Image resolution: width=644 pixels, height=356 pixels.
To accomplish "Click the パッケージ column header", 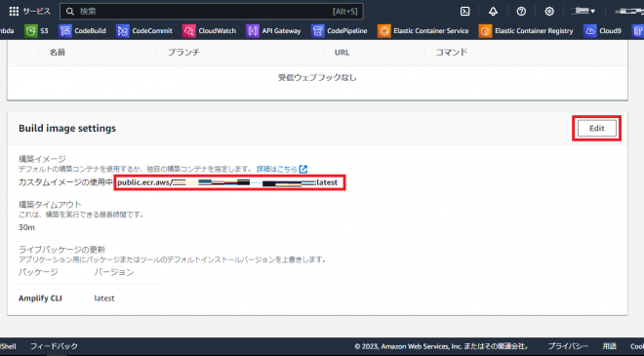I will point(38,272).
